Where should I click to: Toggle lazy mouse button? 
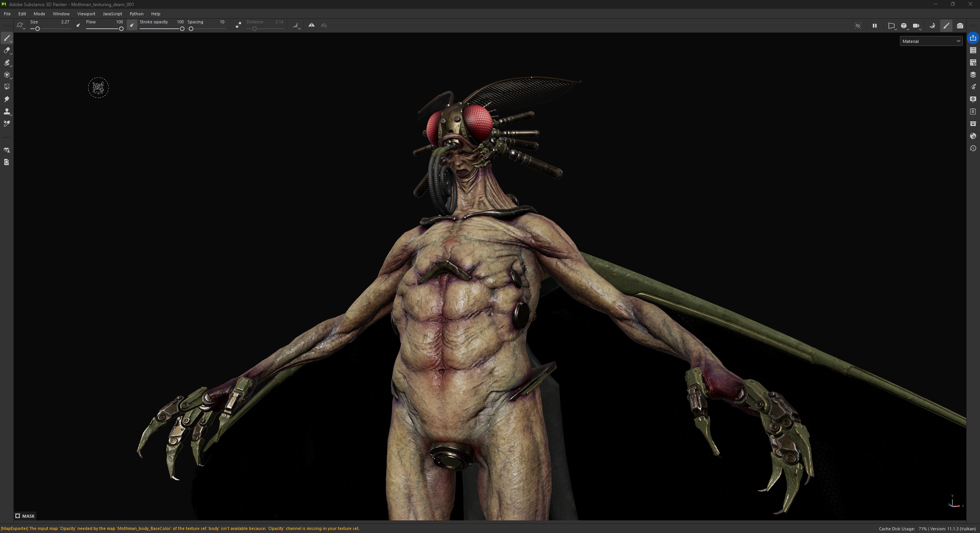coord(238,25)
